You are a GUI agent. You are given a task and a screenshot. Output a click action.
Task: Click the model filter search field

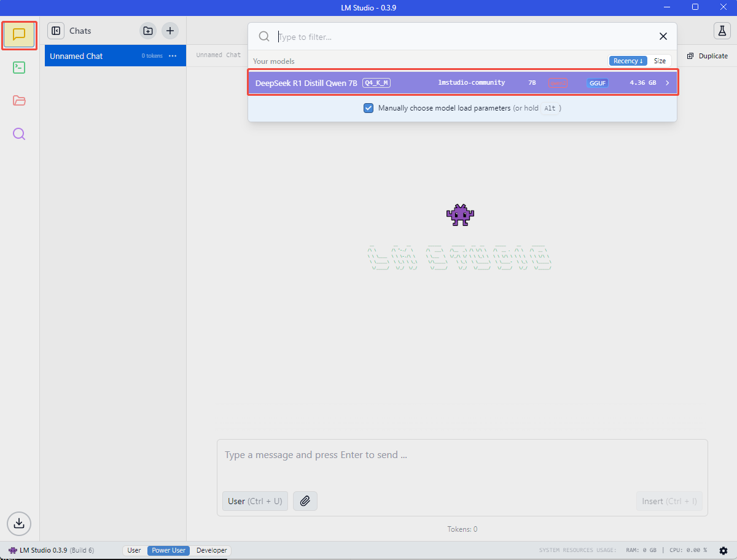click(x=461, y=37)
